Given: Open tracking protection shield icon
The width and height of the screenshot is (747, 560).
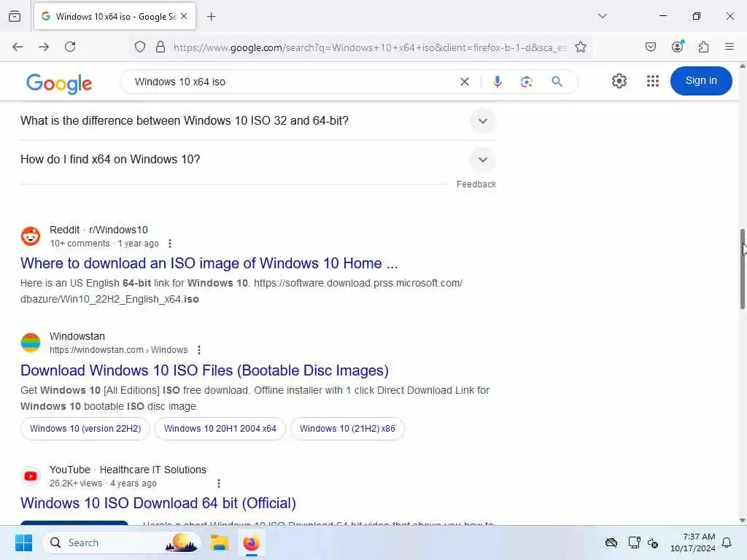Looking at the screenshot, I should coord(139,47).
